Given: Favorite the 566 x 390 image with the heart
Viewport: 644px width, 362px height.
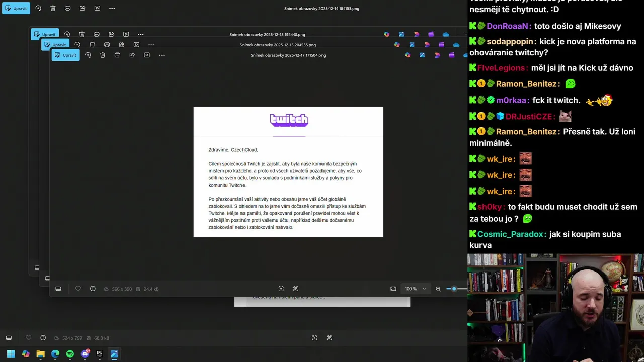Looking at the screenshot, I should point(78,289).
